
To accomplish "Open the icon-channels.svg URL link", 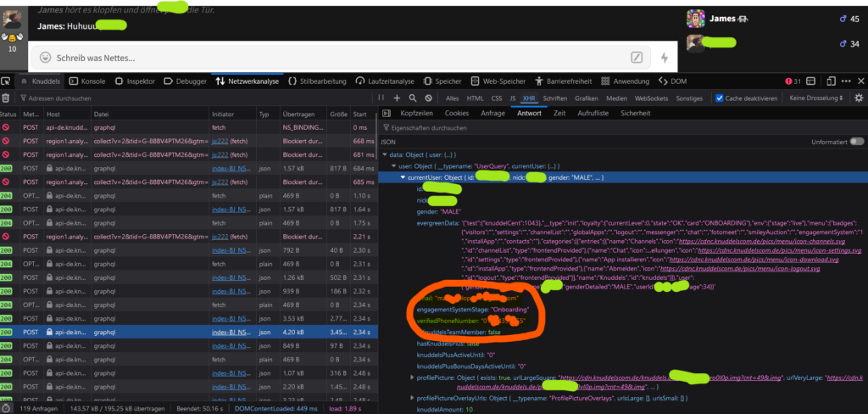I will 760,242.
